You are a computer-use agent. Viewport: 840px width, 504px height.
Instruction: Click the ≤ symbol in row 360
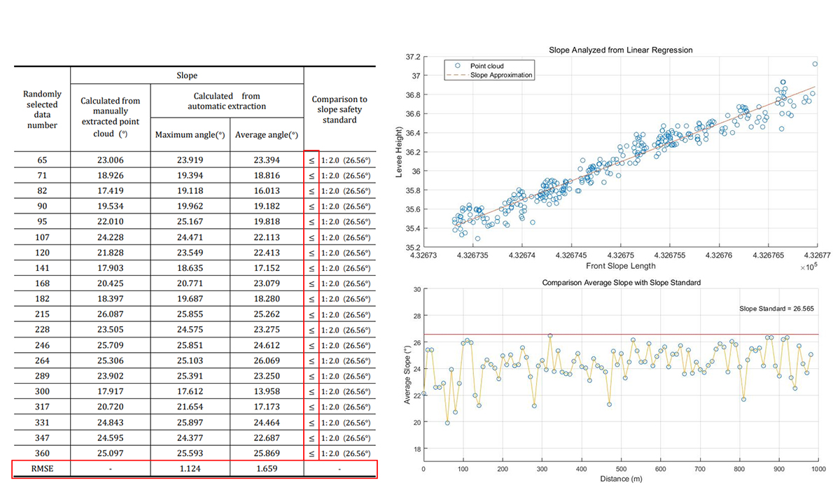(311, 453)
